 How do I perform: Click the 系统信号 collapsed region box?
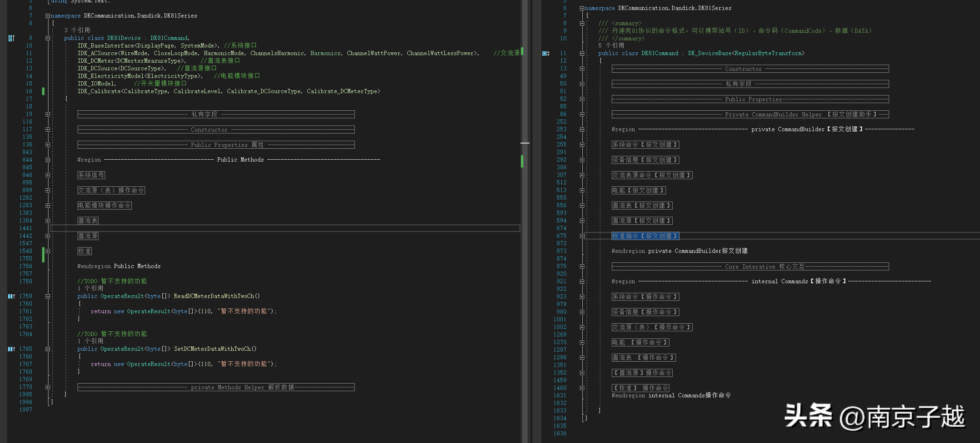click(91, 175)
